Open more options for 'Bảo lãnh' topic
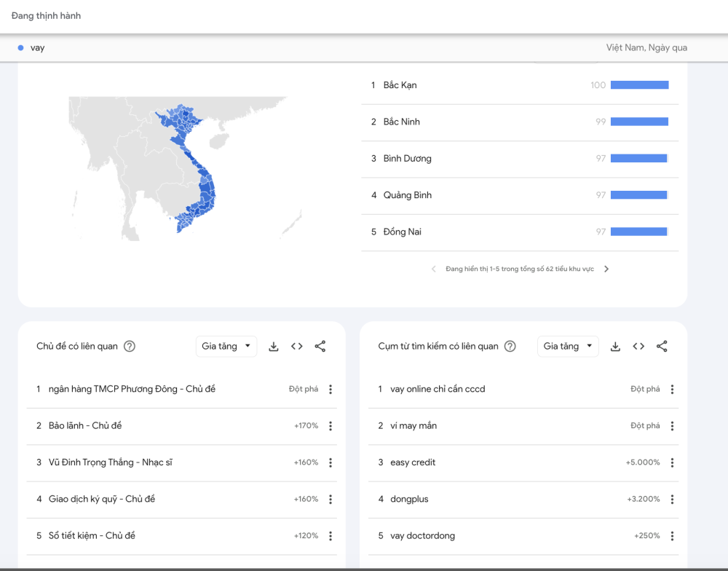 click(x=331, y=426)
